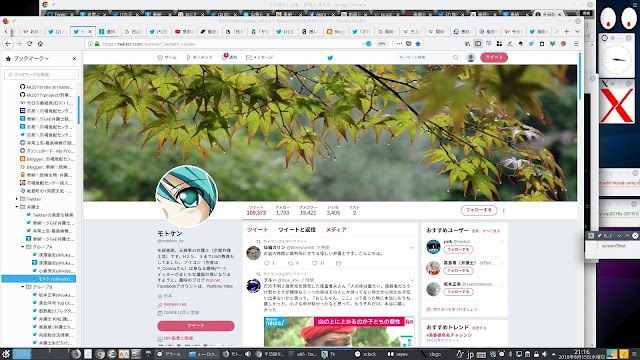Open Firefox hamburger menu
640x360 pixels.
[576, 44]
